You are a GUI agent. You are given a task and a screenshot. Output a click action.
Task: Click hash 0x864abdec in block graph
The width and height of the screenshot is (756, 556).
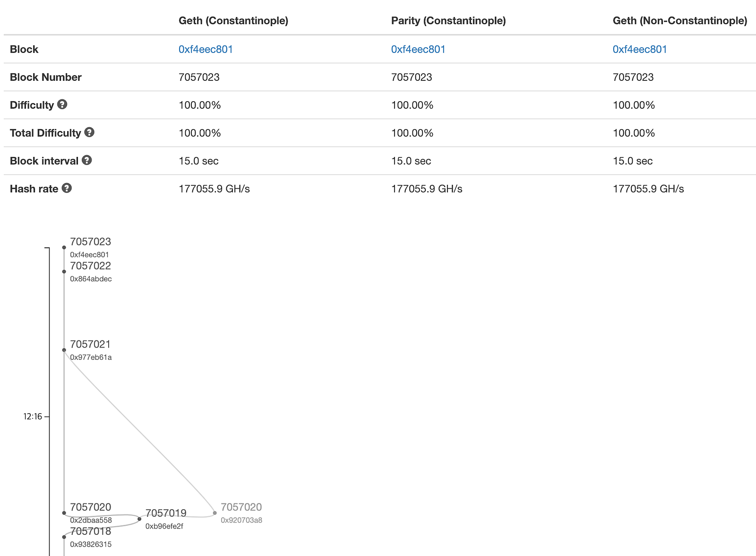pyautogui.click(x=91, y=279)
